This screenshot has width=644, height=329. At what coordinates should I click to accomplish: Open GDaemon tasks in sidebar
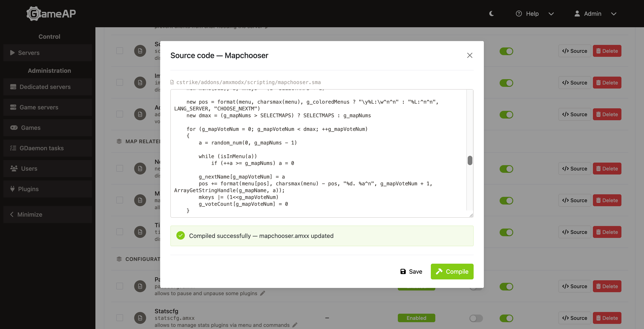point(48,148)
